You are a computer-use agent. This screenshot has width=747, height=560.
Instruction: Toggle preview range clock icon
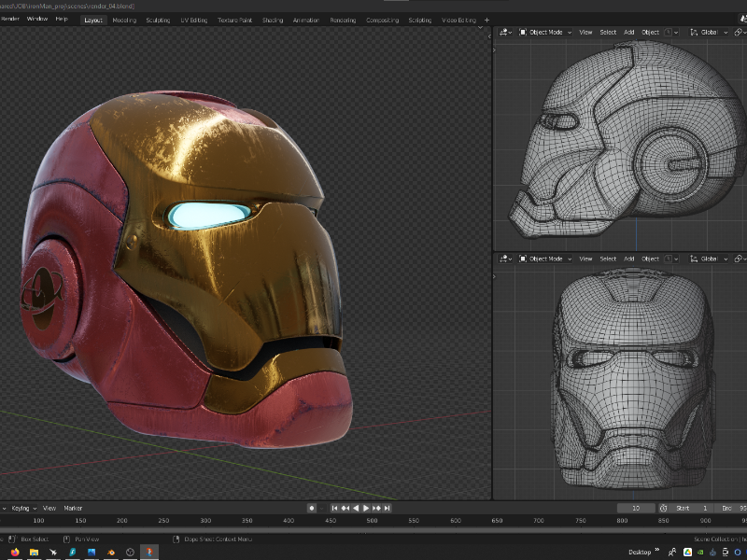point(663,508)
